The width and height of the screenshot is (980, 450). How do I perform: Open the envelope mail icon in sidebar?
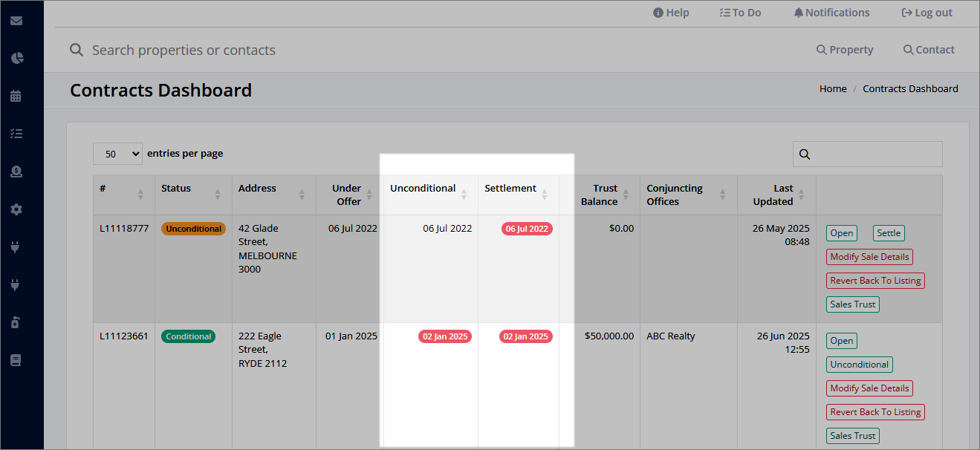(x=16, y=20)
